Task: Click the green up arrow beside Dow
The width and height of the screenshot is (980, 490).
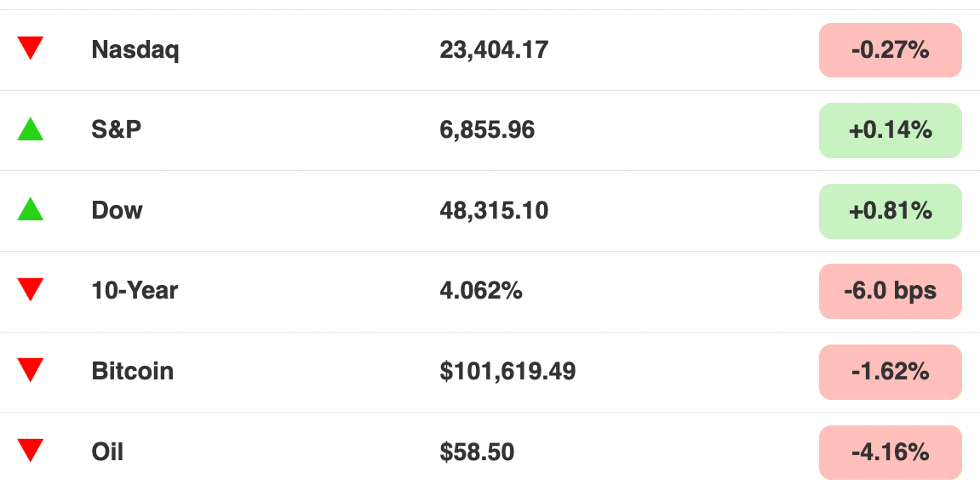Action: coord(31,210)
